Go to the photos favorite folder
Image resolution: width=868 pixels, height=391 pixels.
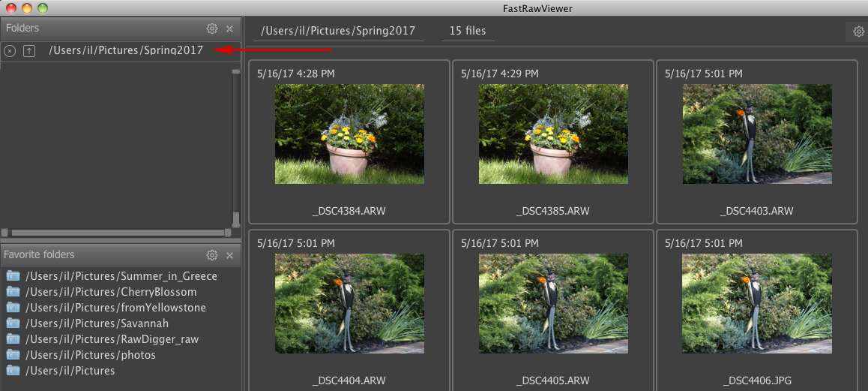[x=91, y=355]
